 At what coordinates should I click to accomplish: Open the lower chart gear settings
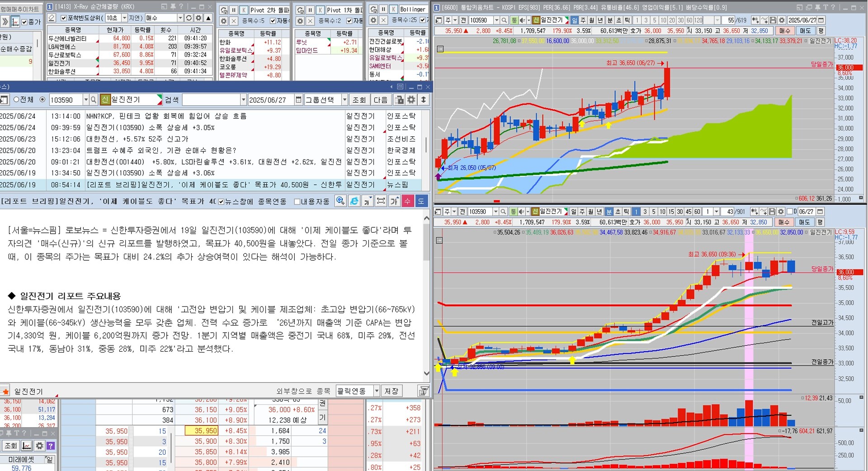(781, 212)
